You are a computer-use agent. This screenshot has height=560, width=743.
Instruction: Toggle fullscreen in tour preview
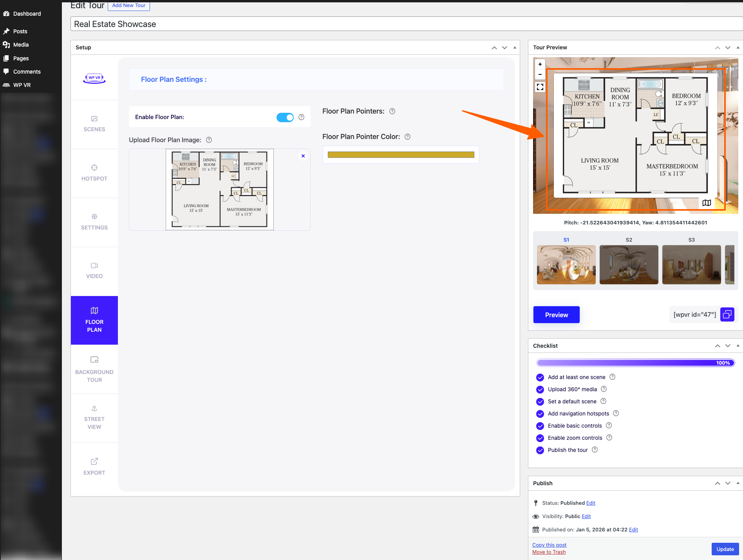click(540, 87)
